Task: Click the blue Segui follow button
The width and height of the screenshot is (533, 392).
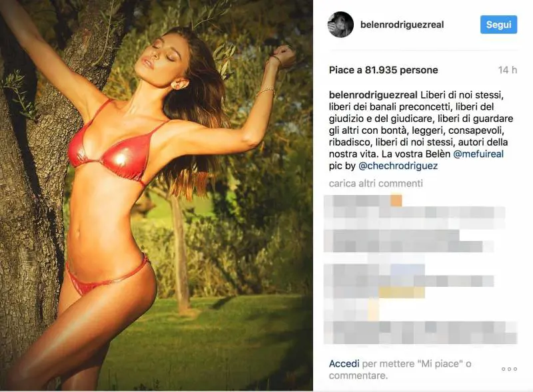Action: [x=498, y=25]
